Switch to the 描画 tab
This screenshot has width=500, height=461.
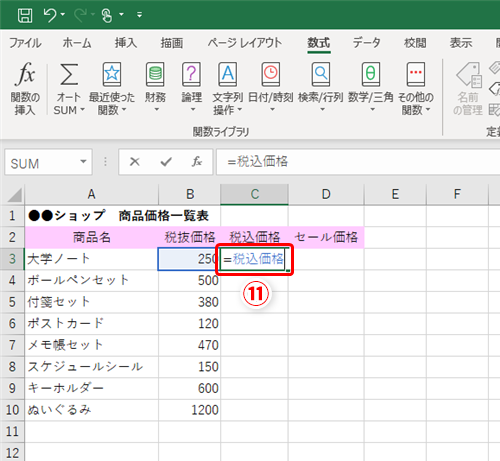pos(172,43)
